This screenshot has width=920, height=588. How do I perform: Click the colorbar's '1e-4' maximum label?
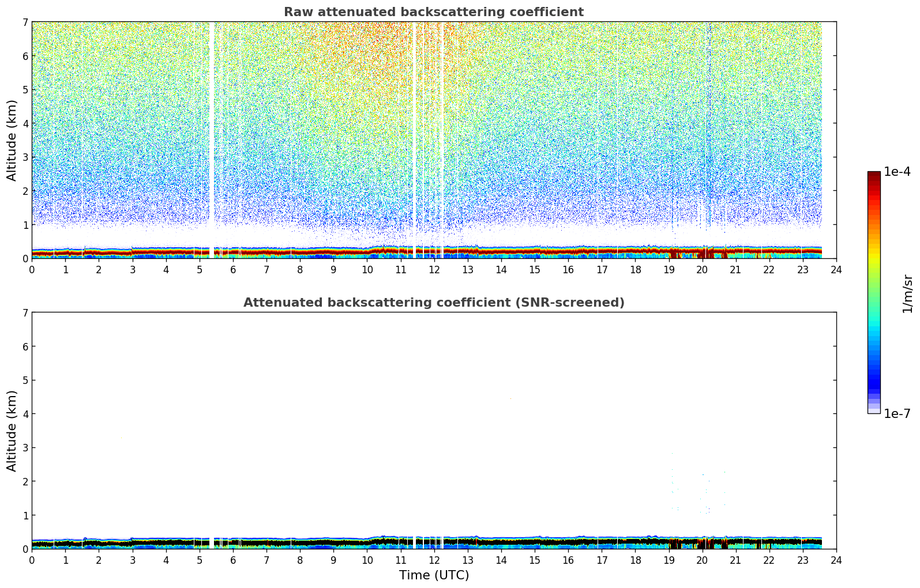click(x=897, y=172)
